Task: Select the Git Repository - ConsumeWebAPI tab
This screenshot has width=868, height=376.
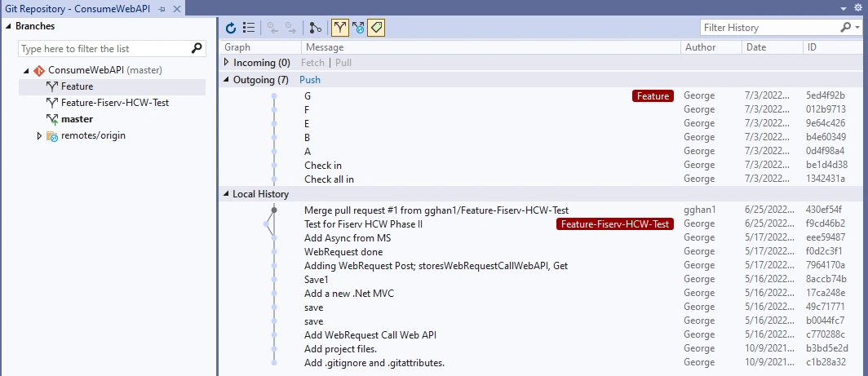Action: [78, 9]
